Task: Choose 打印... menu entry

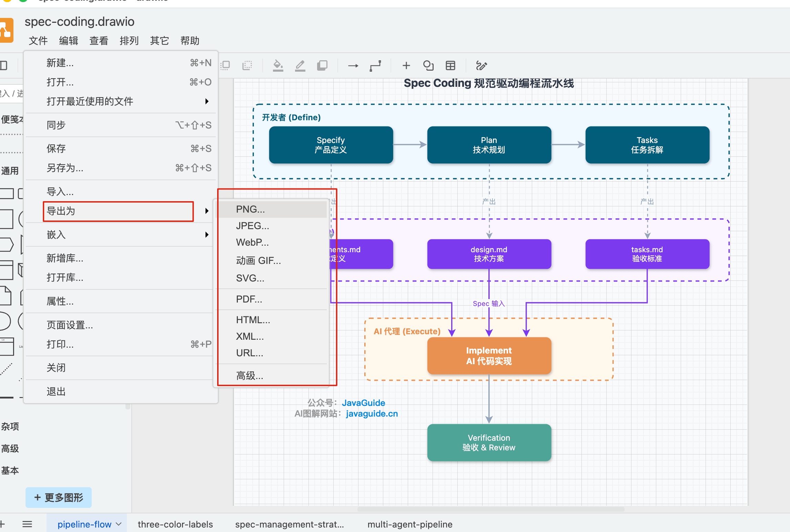Action: point(121,344)
